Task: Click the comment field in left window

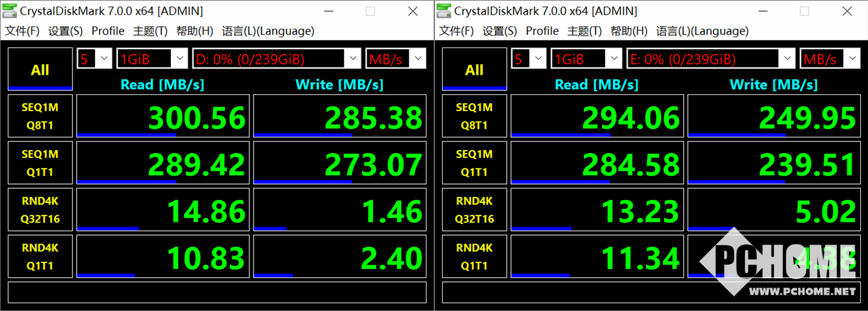Action: tap(217, 292)
